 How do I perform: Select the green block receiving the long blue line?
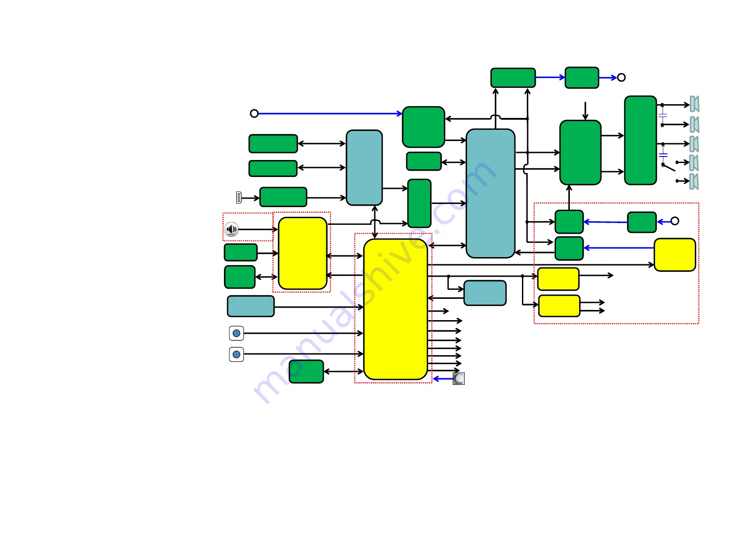click(423, 127)
